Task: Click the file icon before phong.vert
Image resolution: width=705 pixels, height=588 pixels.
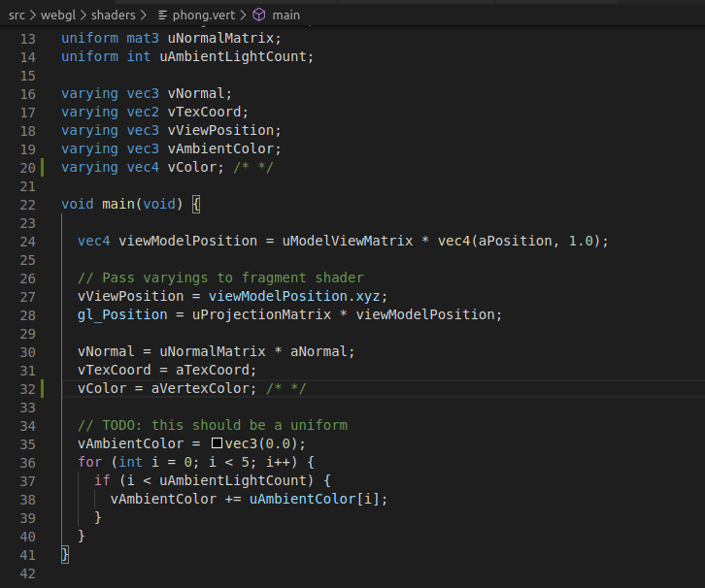Action: (163, 16)
